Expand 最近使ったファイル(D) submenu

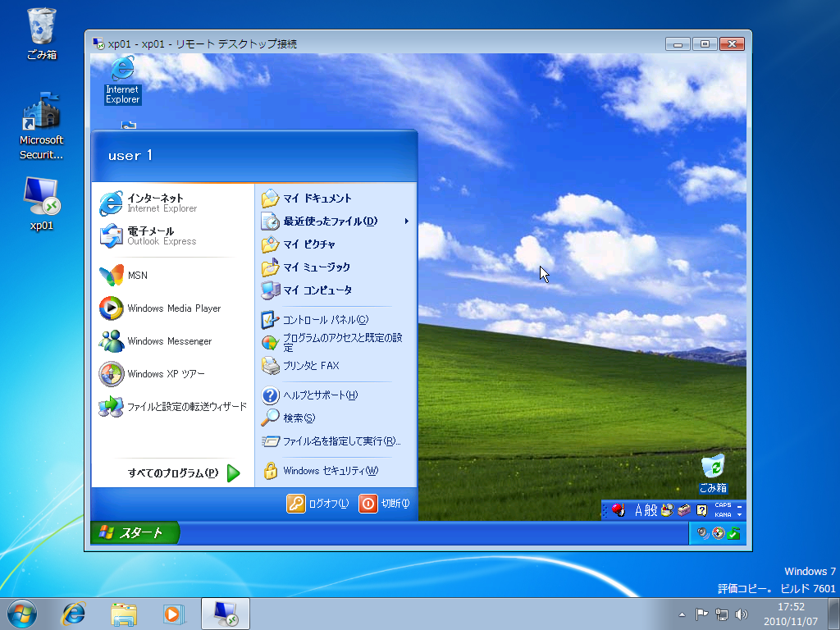click(336, 221)
